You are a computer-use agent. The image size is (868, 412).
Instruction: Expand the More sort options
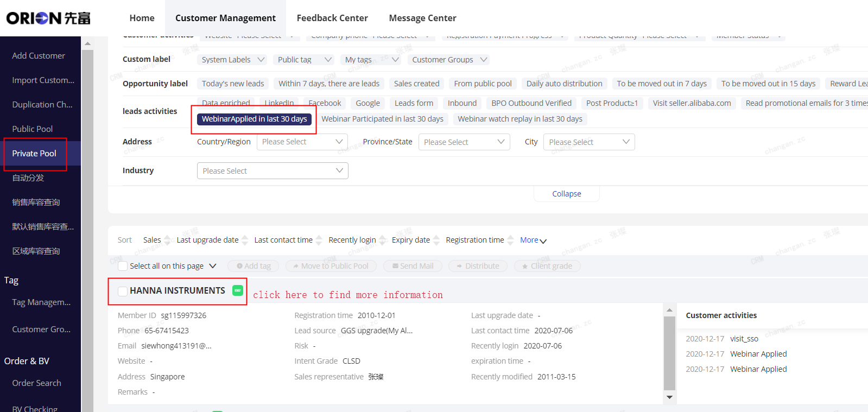pyautogui.click(x=533, y=240)
